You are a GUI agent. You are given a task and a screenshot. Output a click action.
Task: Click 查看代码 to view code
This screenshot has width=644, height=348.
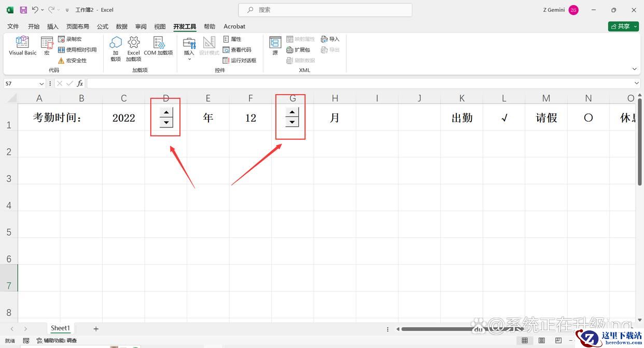(237, 50)
